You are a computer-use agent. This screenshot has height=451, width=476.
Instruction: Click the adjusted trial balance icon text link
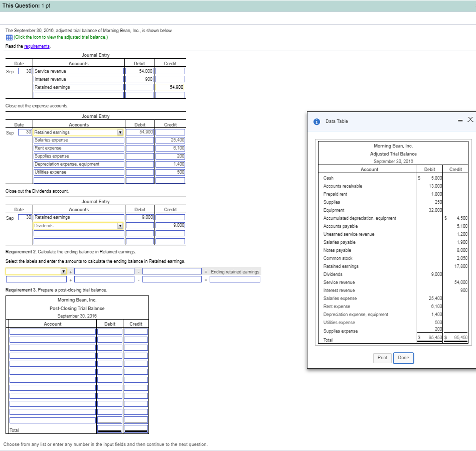pyautogui.click(x=60, y=37)
